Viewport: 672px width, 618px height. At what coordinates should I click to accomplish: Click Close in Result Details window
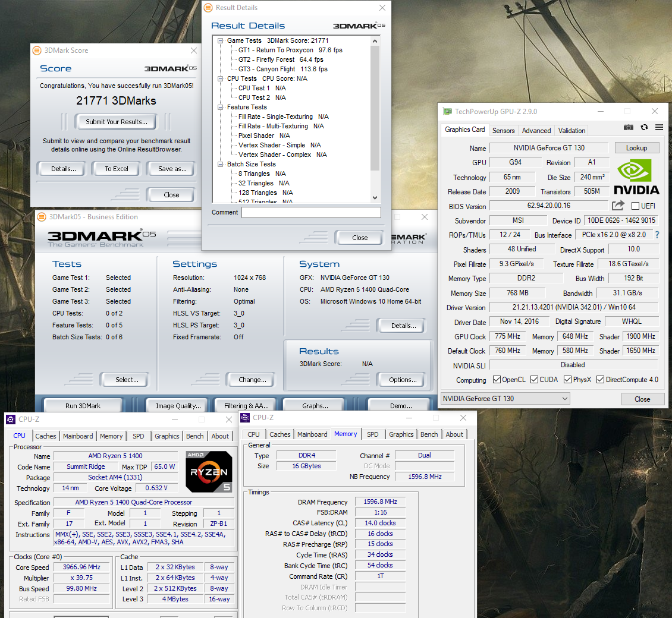(x=360, y=238)
